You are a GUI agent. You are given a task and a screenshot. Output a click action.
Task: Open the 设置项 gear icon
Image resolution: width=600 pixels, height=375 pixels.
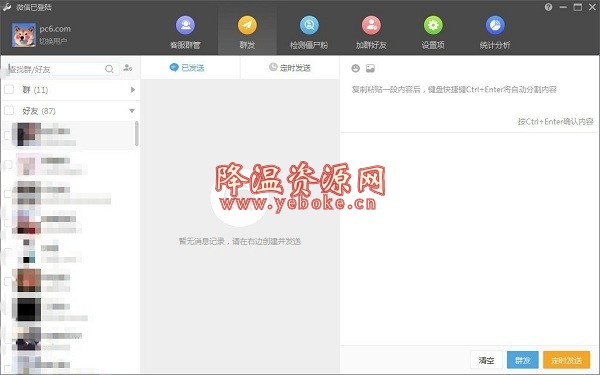point(433,25)
